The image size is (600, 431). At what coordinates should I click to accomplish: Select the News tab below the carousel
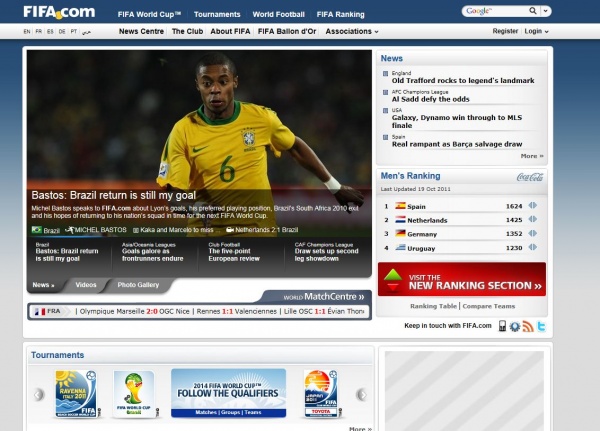tap(43, 285)
